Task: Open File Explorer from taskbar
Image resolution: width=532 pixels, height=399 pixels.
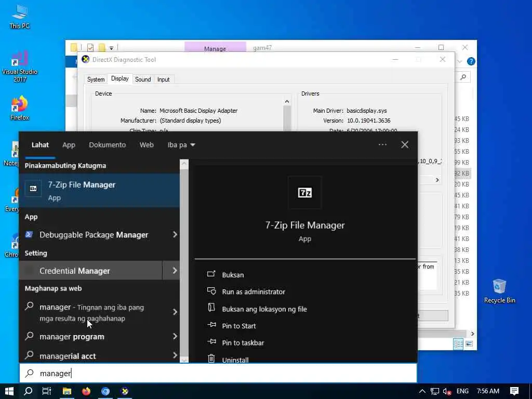Action: click(67, 391)
